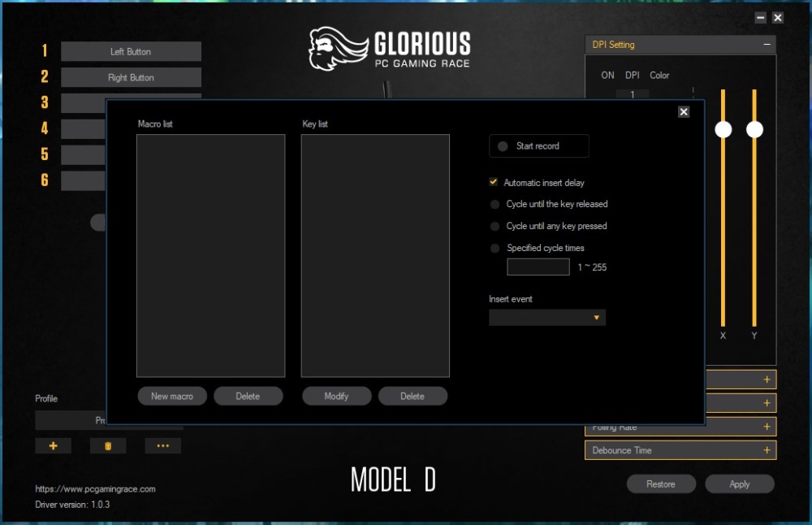Click the Start record button
The image size is (812, 525).
point(538,146)
